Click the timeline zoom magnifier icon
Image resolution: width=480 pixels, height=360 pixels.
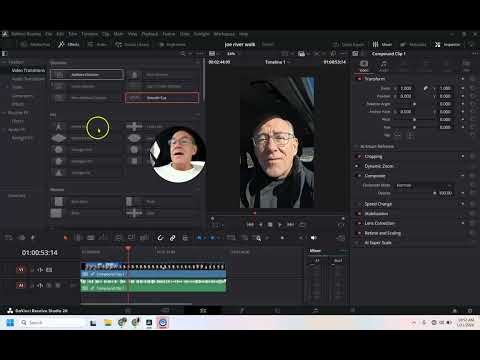click(x=258, y=238)
